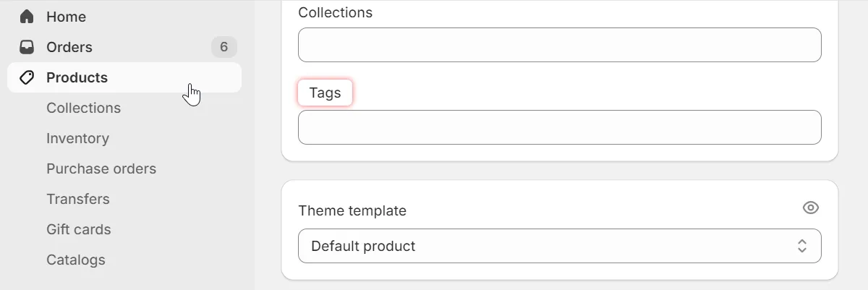Viewport: 868px width, 290px height.
Task: Click the eye icon beside Theme template
Action: tap(811, 208)
